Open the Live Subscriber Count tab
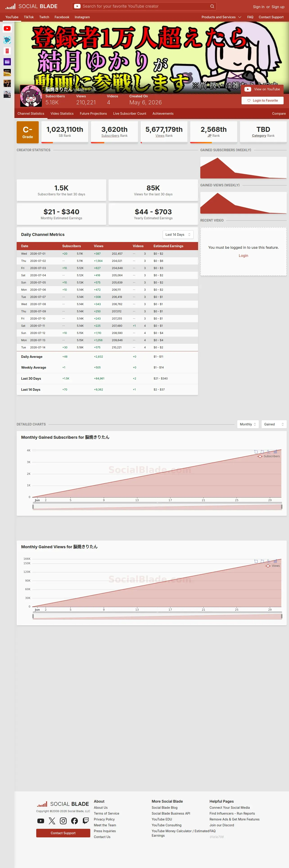 tap(129, 114)
